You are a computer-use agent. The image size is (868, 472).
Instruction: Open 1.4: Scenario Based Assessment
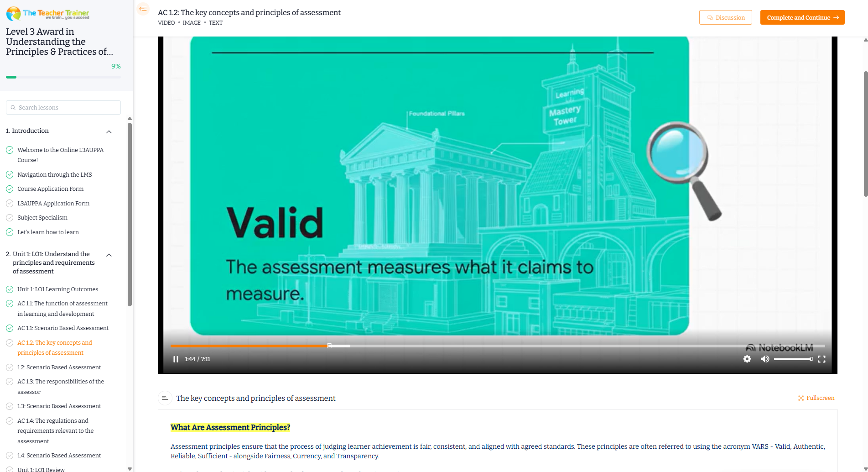coord(59,456)
